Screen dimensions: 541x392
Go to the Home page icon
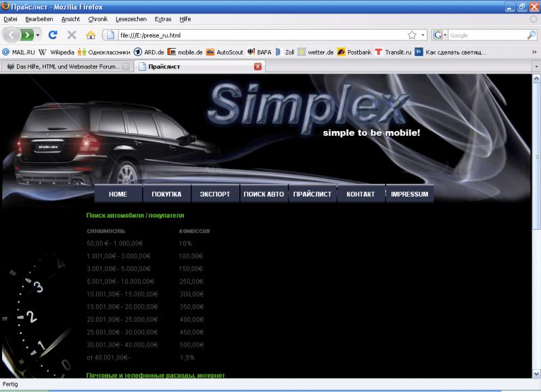coord(90,34)
